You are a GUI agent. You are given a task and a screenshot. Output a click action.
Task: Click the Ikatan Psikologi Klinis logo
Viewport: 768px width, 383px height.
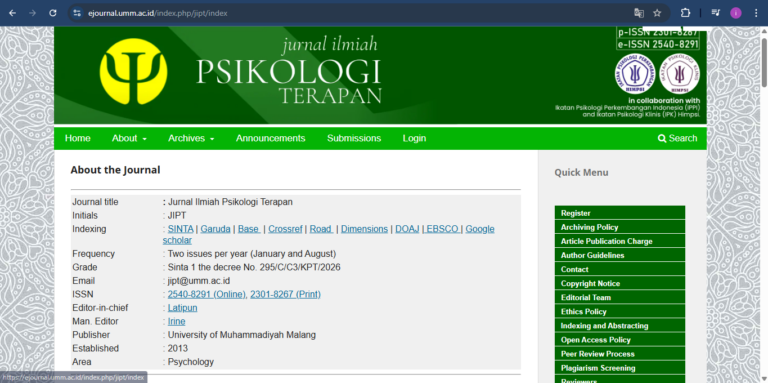(679, 74)
